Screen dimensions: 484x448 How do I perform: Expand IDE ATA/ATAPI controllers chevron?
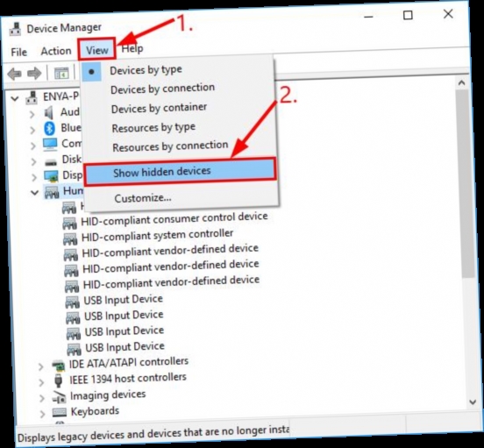pos(40,366)
